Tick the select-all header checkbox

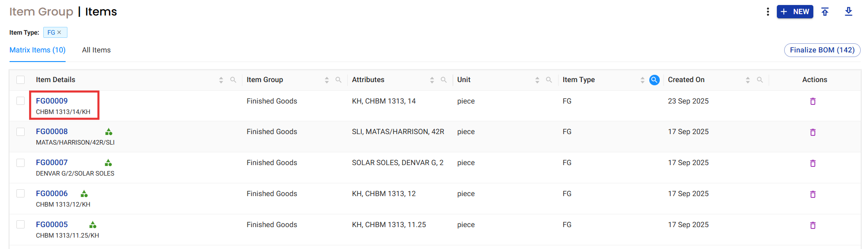coord(21,80)
